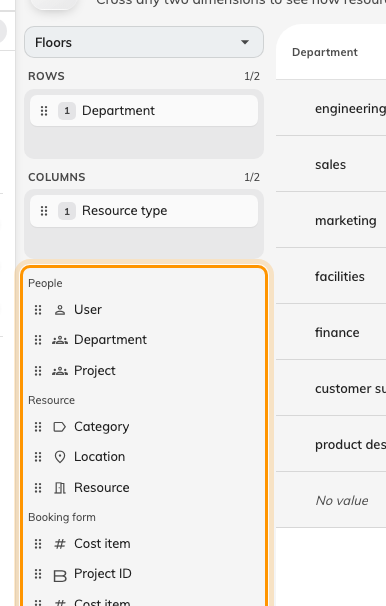Screen dimensions: 386x606
Task: Click the number badge on Resource type chip
Action: pos(67,211)
